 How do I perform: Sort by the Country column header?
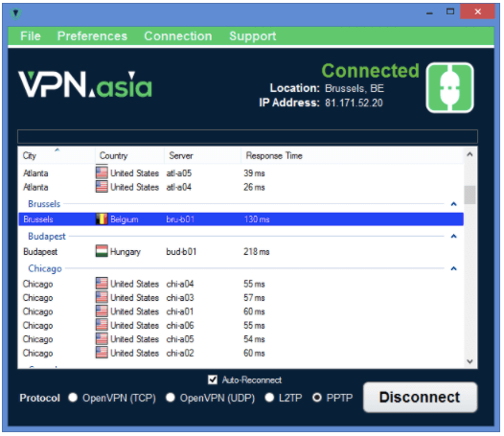130,155
